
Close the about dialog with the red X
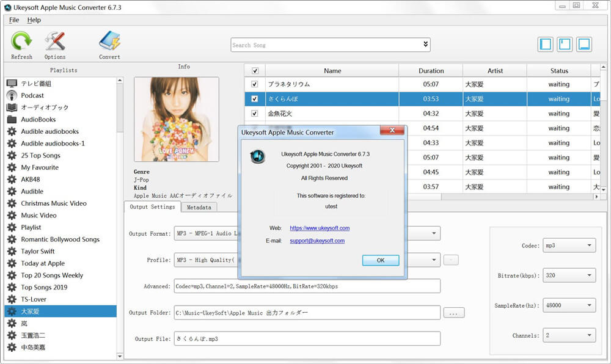point(392,130)
